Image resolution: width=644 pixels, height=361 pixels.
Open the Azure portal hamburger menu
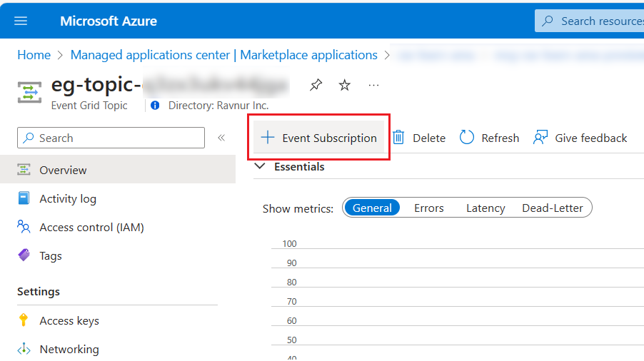pyautogui.click(x=21, y=21)
